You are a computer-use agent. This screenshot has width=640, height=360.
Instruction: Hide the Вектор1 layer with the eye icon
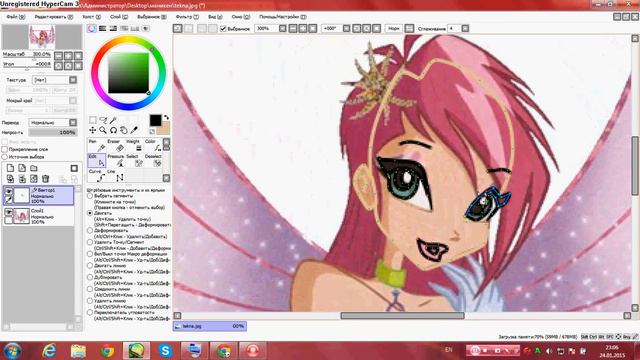8,191
